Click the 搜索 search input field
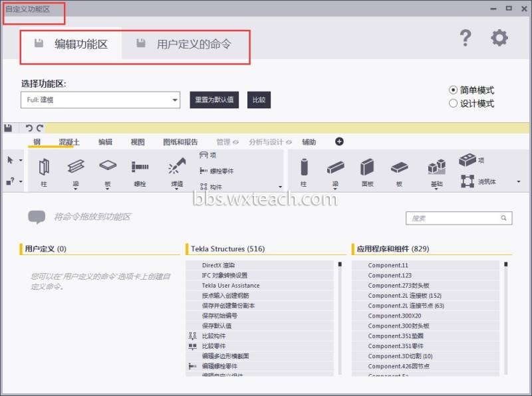Screen dimensions: 532x396 pos(459,219)
